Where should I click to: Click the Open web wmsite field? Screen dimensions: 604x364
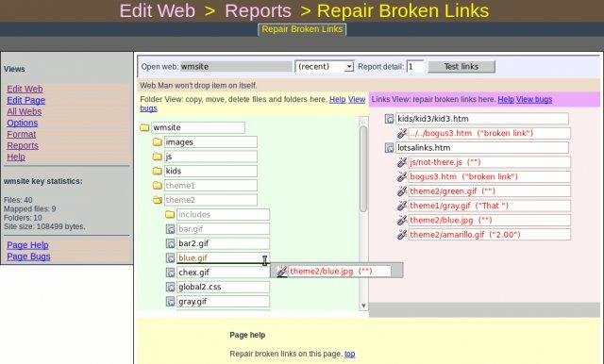236,67
